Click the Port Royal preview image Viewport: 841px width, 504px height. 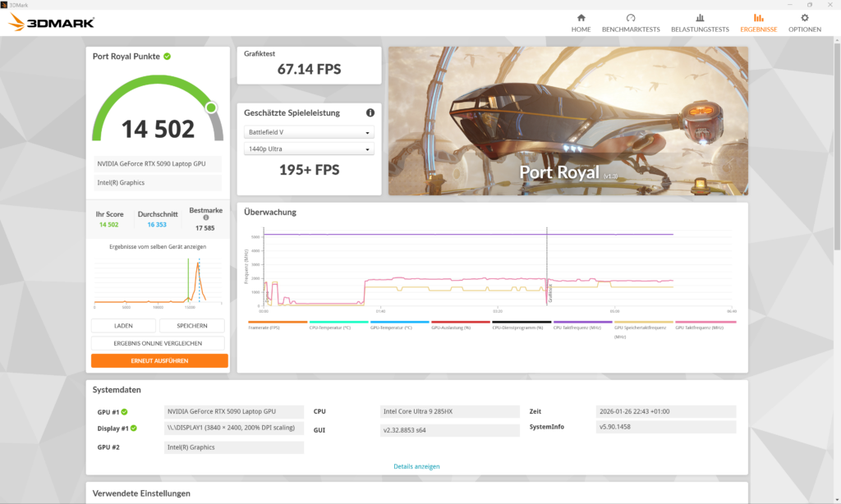[x=568, y=121]
